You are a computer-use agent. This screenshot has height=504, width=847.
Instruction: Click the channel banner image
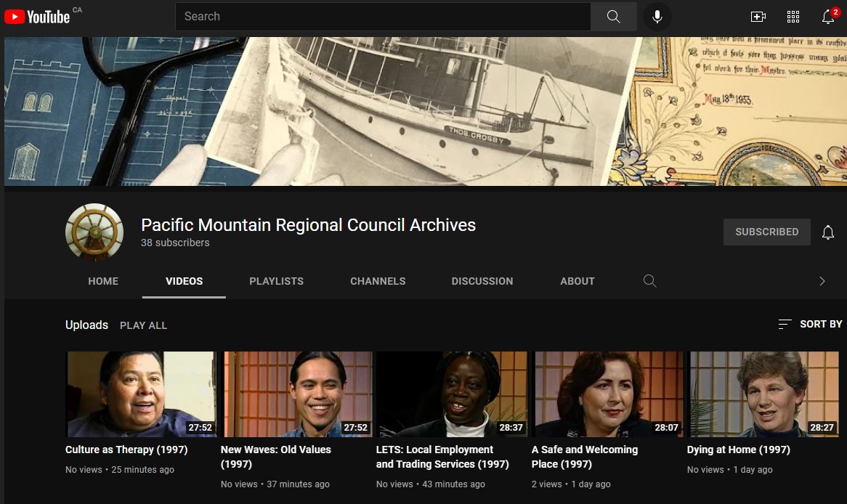pyautogui.click(x=426, y=111)
